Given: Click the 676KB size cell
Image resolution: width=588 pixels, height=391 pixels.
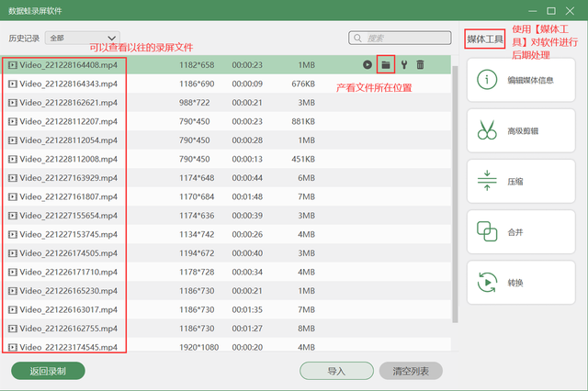Looking at the screenshot, I should tap(303, 84).
